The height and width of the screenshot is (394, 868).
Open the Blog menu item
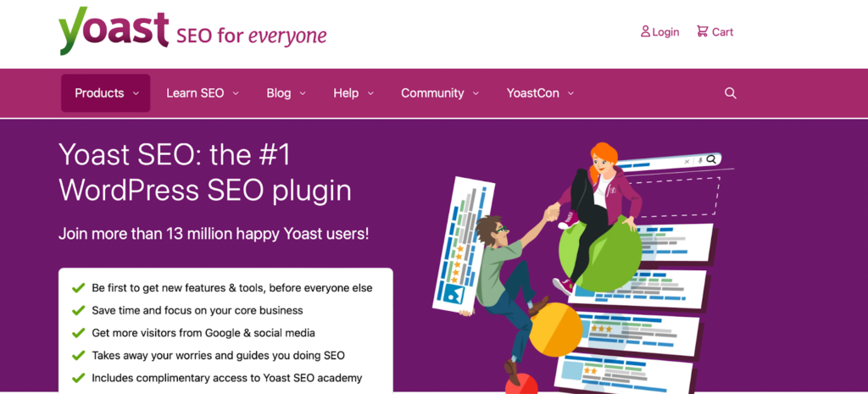278,93
